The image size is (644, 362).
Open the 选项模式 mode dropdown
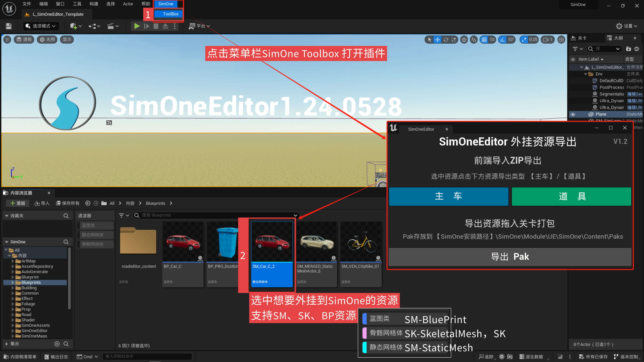pos(41,26)
